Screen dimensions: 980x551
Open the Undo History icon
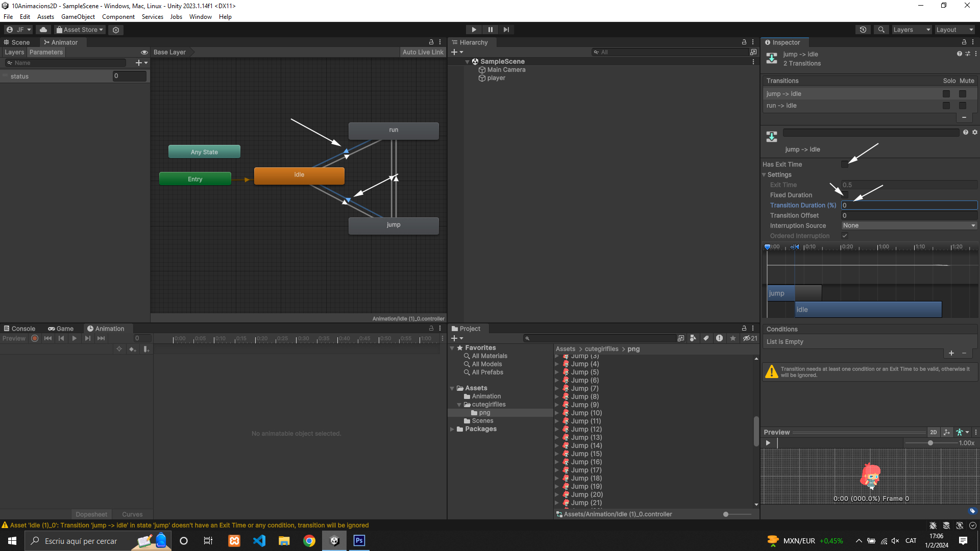(863, 30)
